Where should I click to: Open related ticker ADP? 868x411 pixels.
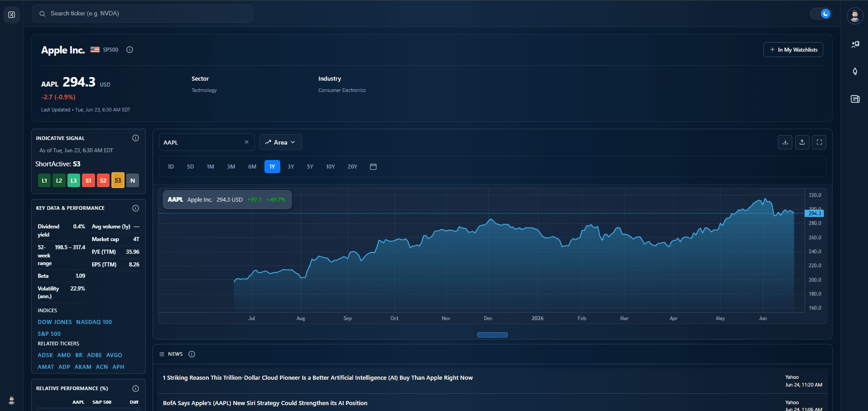point(64,367)
